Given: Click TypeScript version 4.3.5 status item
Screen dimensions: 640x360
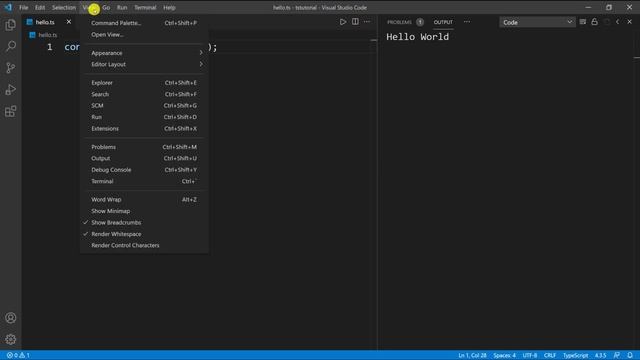Looking at the screenshot, I should tap(600, 356).
